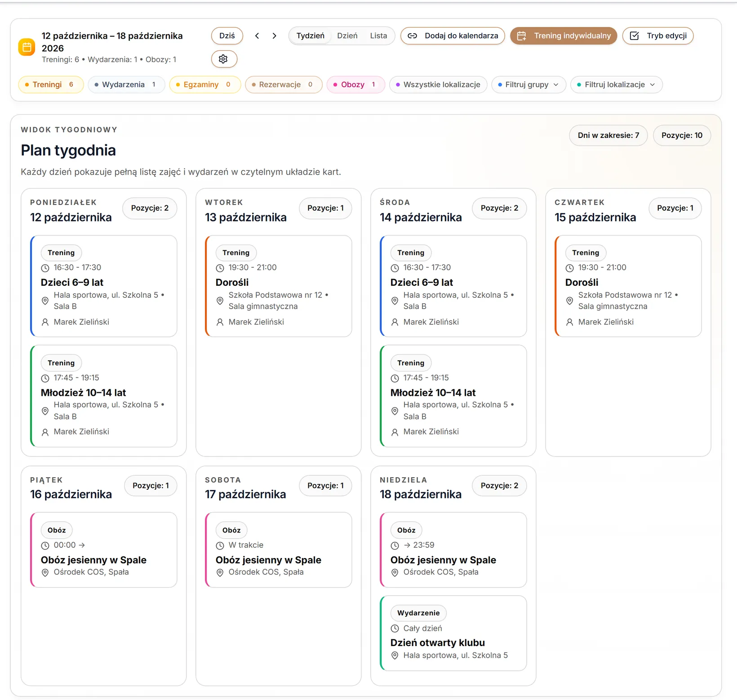
Task: Toggle the Obozy filter chip
Action: pos(355,84)
